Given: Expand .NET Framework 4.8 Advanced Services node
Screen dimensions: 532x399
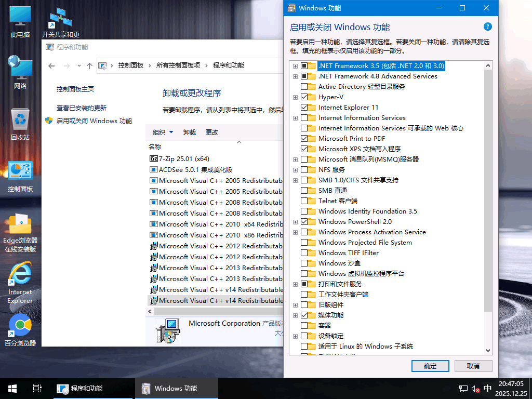Looking at the screenshot, I should (x=295, y=77).
